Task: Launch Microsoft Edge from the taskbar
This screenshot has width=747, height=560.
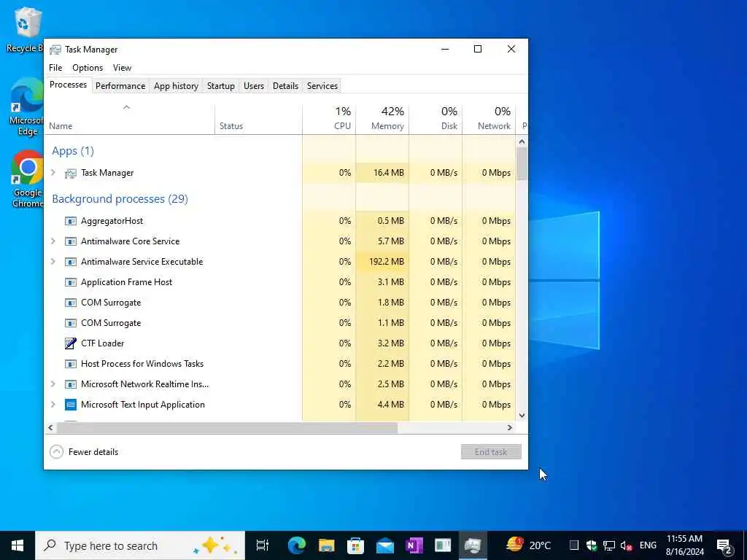Action: tap(296, 545)
